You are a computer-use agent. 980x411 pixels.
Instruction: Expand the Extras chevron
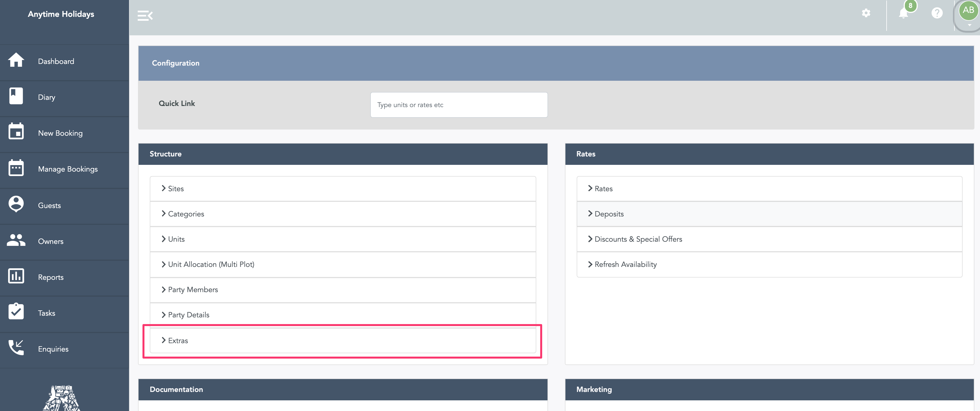164,340
